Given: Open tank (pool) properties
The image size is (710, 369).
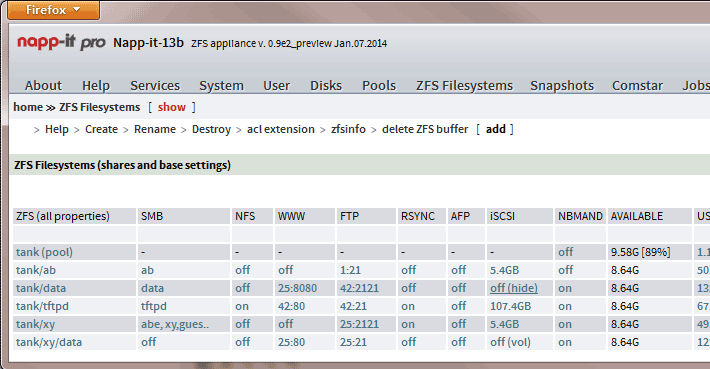Looking at the screenshot, I should pyautogui.click(x=44, y=252).
